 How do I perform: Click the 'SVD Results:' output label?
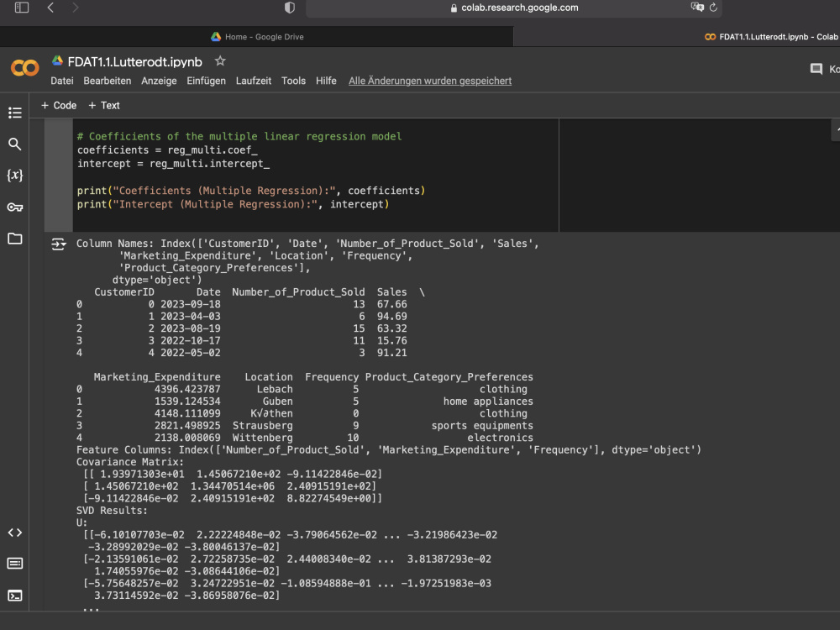(112, 511)
